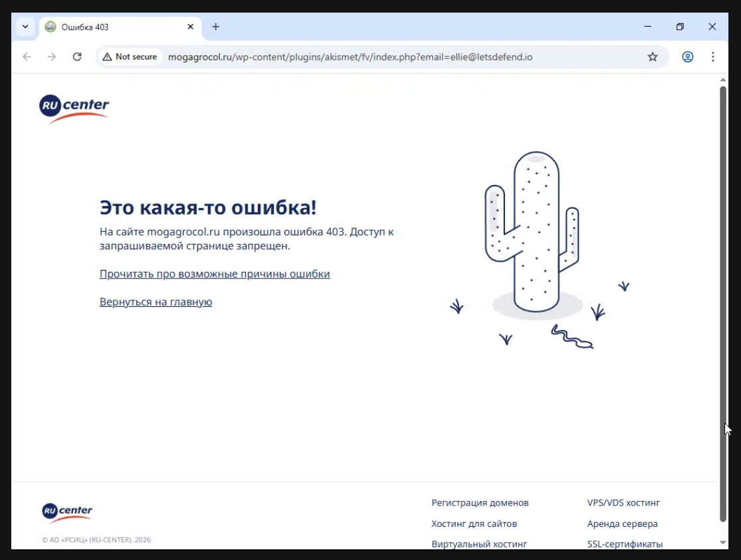Click the browser back arrow button
The height and width of the screenshot is (560, 741).
[x=27, y=57]
